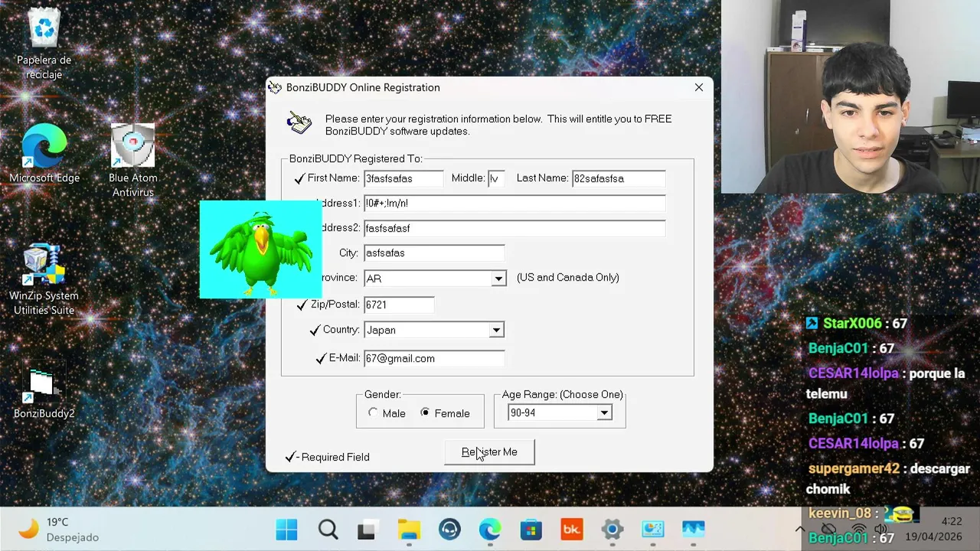The height and width of the screenshot is (551, 980).
Task: Click StarX006 username in chat overlay
Action: coord(852,324)
